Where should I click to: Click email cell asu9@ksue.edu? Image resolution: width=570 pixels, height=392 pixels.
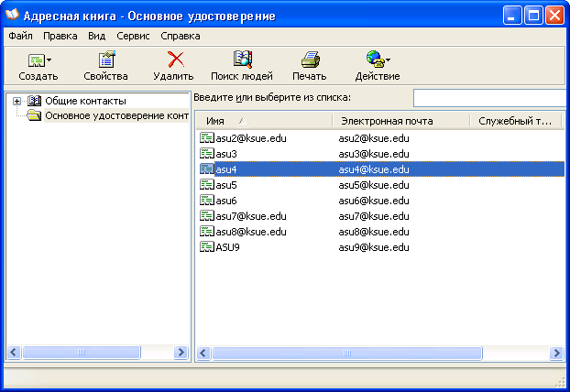374,247
